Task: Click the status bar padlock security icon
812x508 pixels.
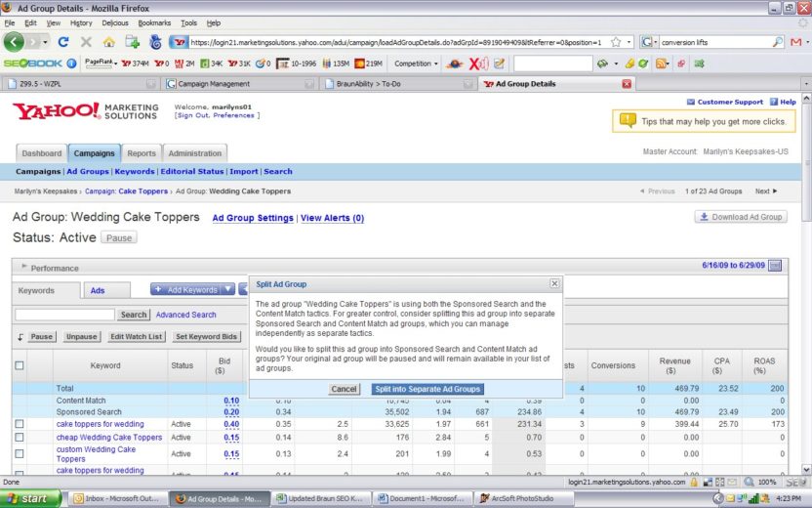Action: coord(694,482)
